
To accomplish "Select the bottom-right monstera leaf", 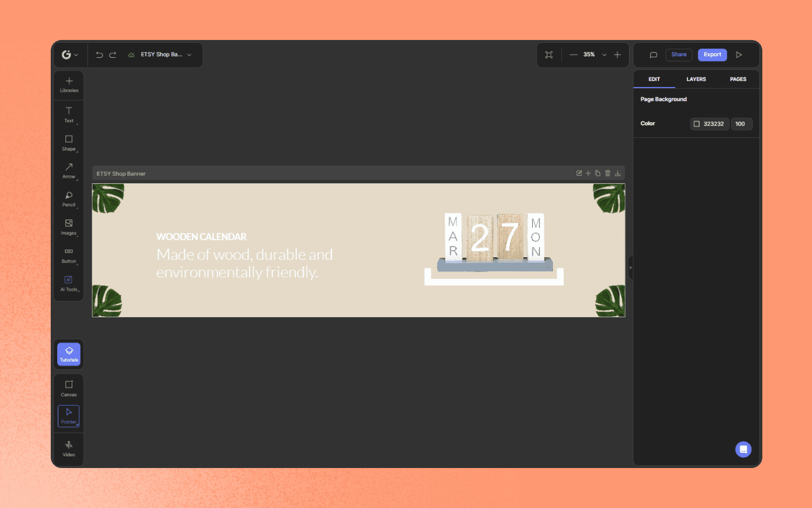I will point(610,301).
